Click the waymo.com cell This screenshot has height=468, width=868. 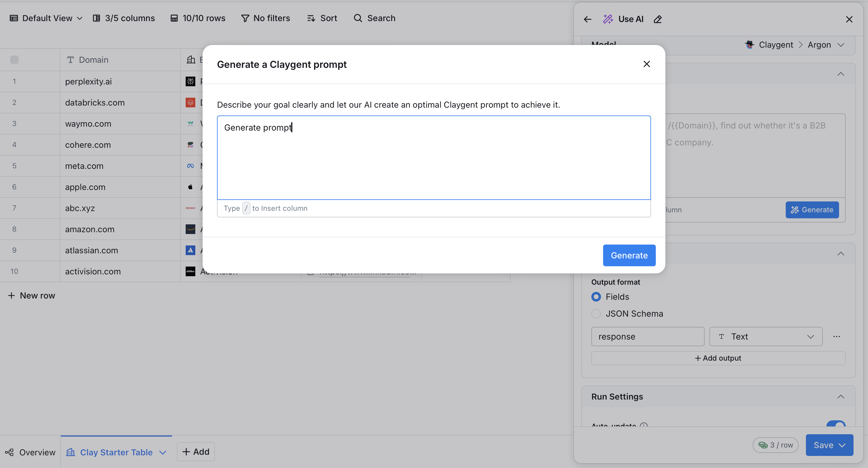coord(120,124)
